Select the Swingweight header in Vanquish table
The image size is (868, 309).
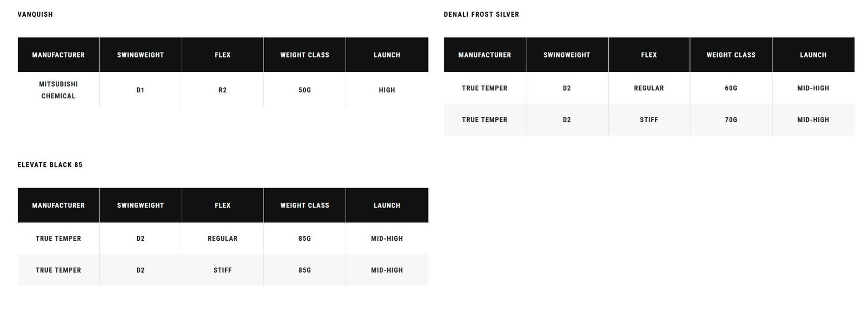coord(141,55)
